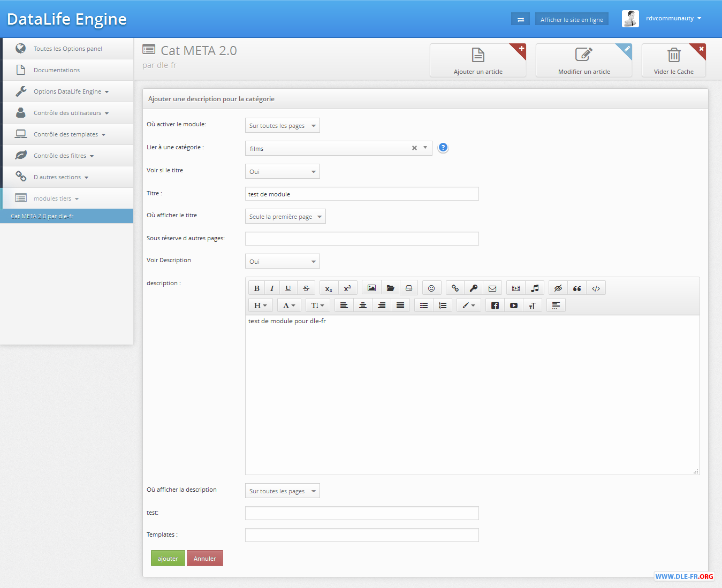Expand 'Contrôle des utilisateurs' menu

(x=67, y=113)
